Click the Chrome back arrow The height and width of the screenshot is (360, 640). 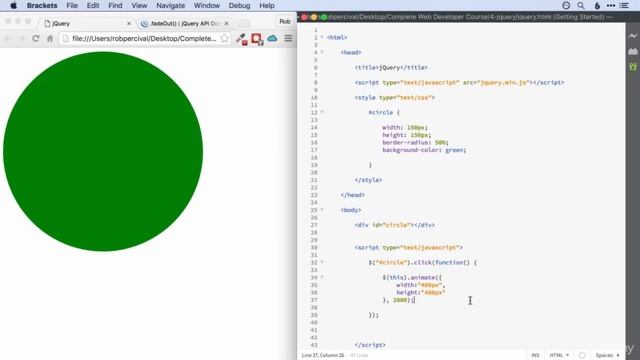(x=8, y=38)
